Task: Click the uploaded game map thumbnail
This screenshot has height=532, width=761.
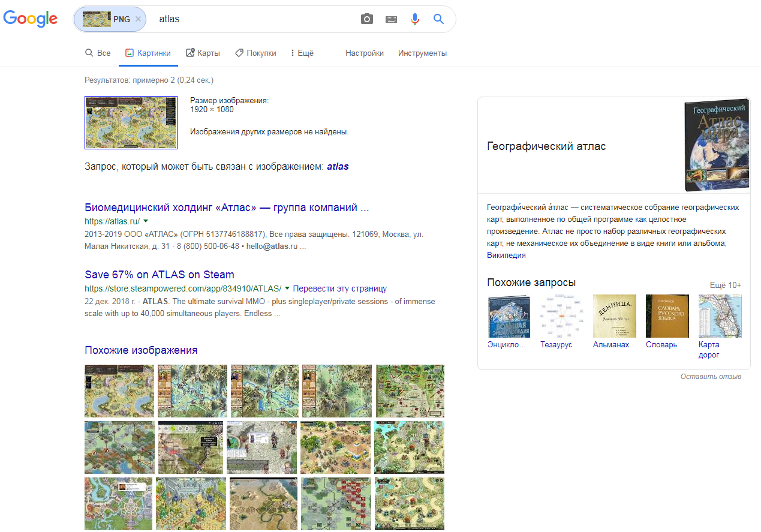Action: 131,122
